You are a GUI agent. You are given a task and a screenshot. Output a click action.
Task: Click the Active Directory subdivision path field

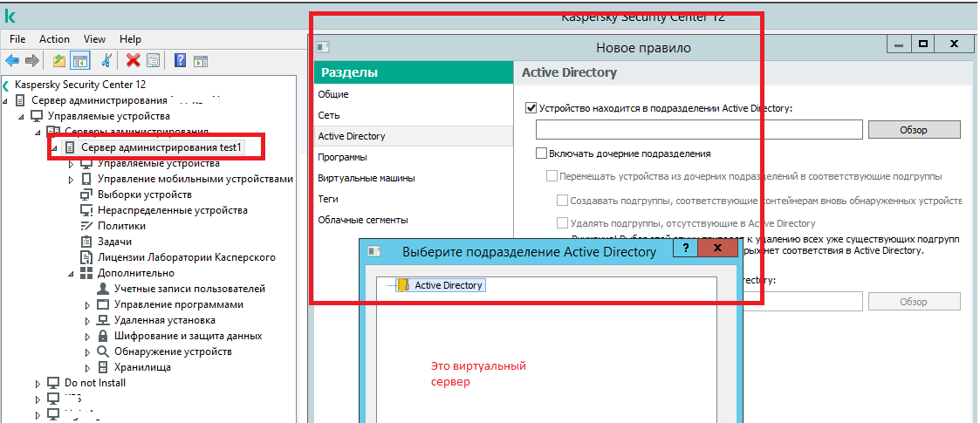(x=699, y=129)
